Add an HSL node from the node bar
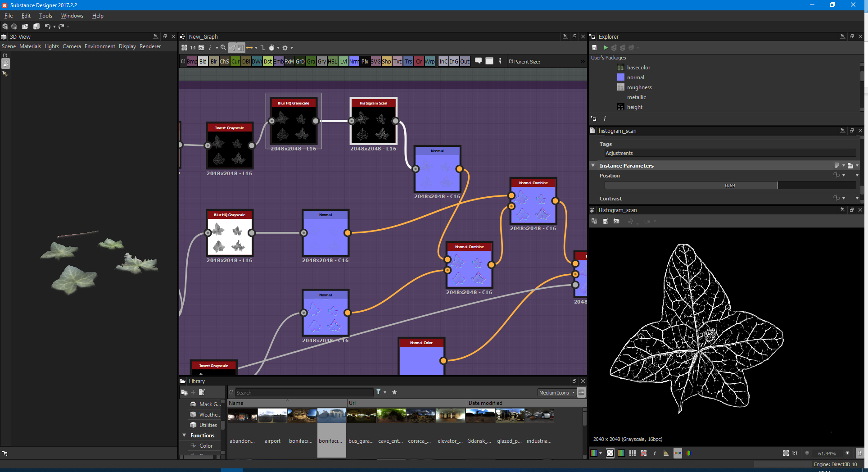 click(x=333, y=62)
